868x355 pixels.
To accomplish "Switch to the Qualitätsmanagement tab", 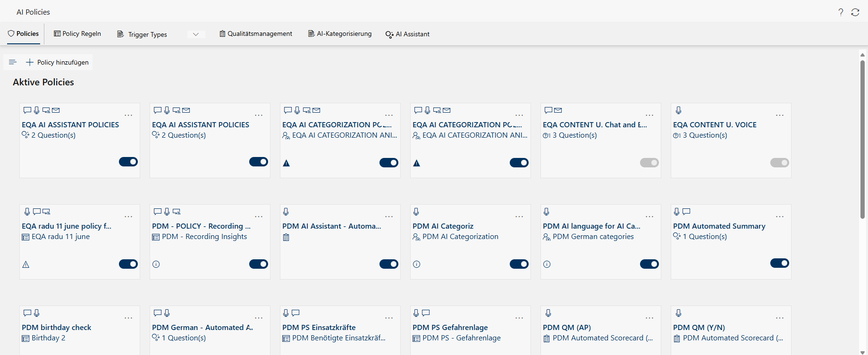I will [x=256, y=34].
